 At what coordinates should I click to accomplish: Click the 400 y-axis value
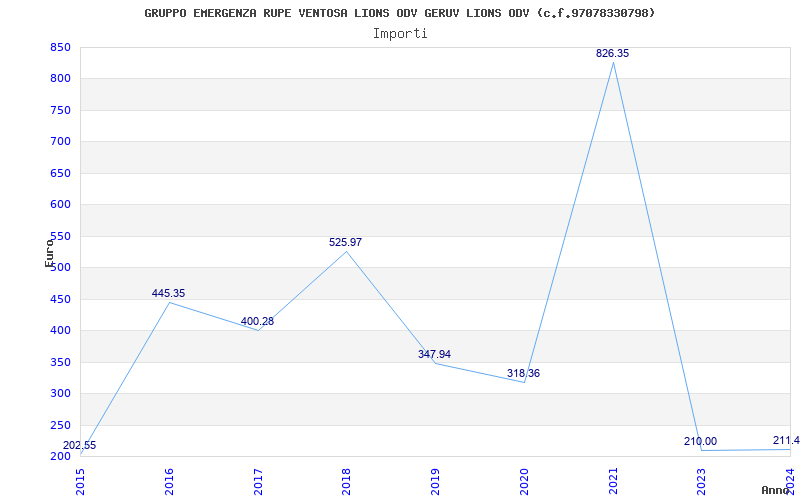pos(60,331)
